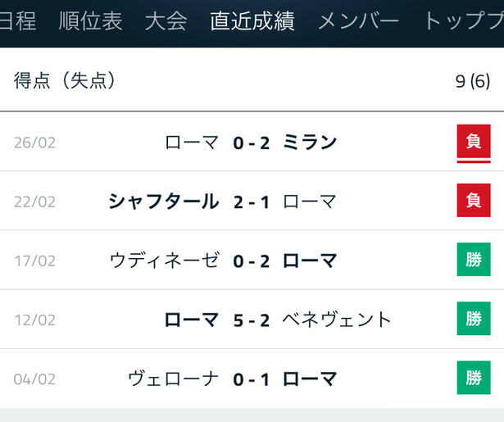The height and width of the screenshot is (422, 504).
Task: Switch to the 順位表 tab
Action: coord(91,20)
